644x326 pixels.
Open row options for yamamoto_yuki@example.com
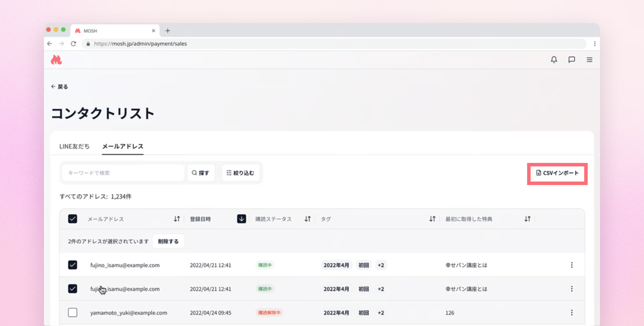(x=572, y=313)
